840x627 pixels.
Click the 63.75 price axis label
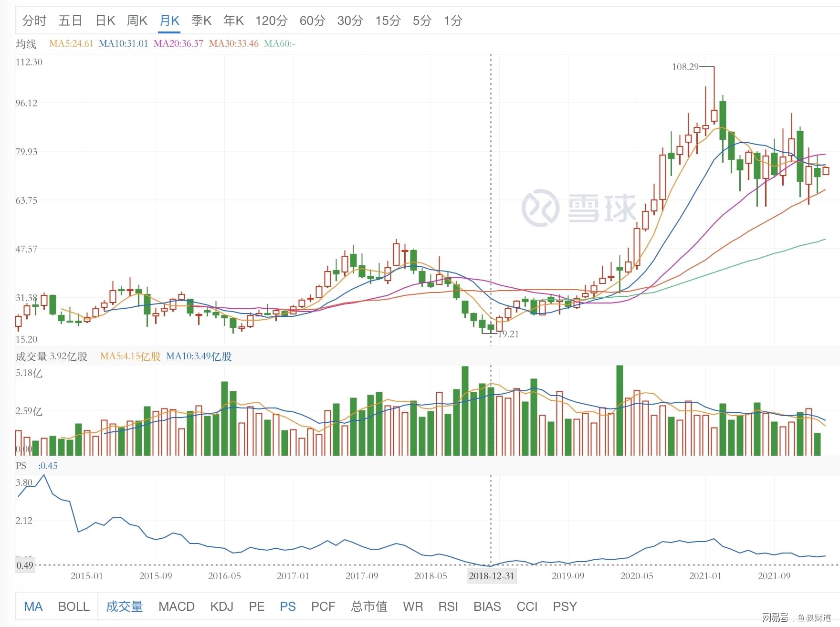(x=26, y=200)
